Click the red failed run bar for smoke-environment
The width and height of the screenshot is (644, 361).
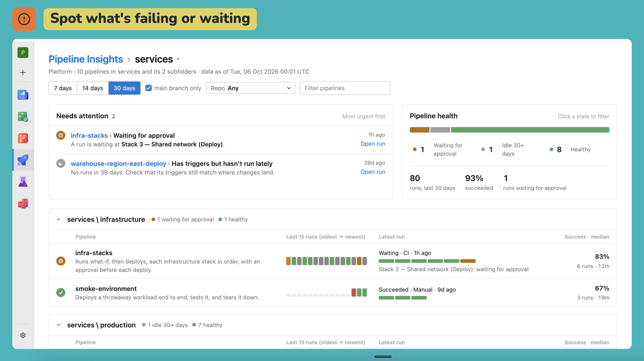(x=353, y=292)
